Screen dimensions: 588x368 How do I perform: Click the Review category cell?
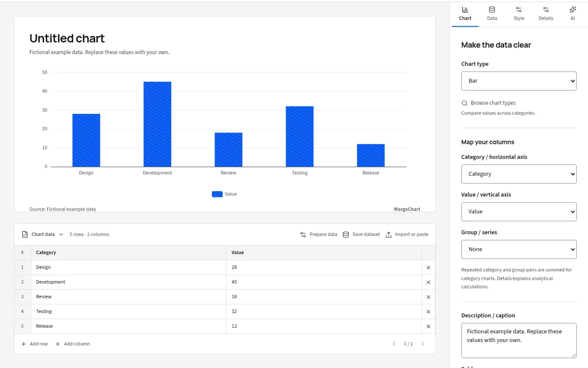(129, 297)
